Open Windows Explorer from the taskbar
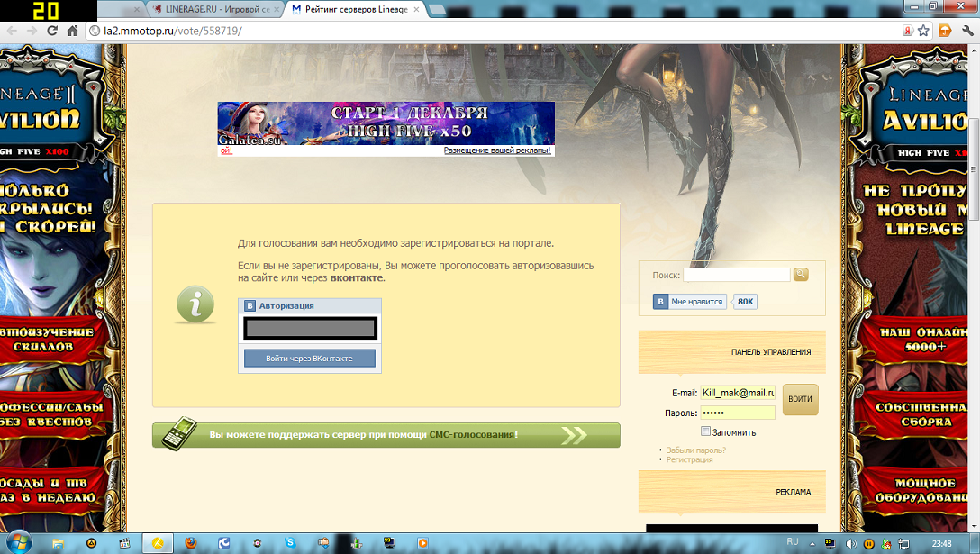980x554 pixels. [58, 543]
